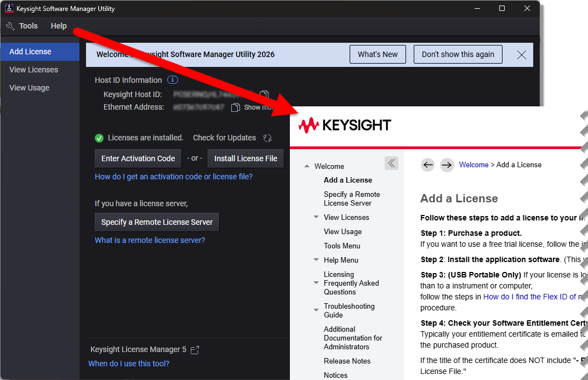Go forward with help page right arrow
The image size is (588, 380).
click(x=447, y=165)
